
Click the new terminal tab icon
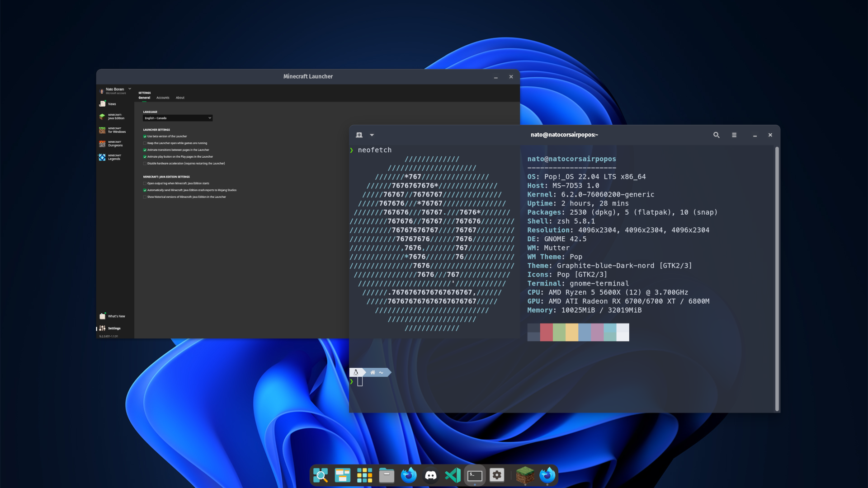pos(359,135)
